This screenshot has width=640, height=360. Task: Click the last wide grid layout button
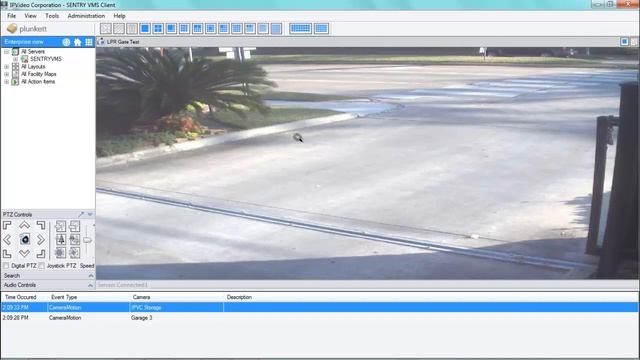321,29
